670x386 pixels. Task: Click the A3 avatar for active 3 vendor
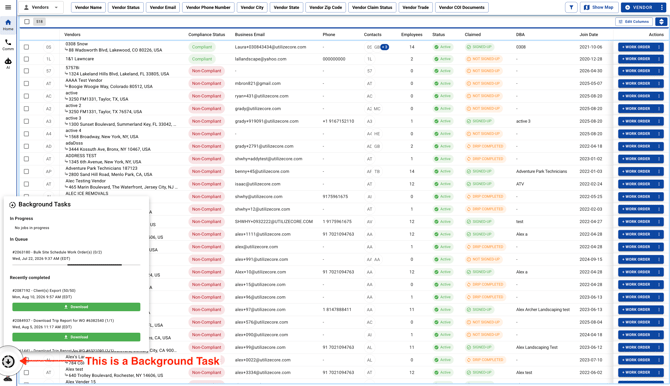click(x=48, y=121)
